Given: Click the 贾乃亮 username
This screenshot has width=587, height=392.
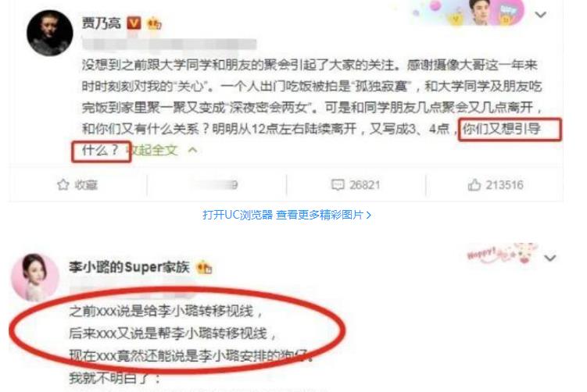Looking at the screenshot, I should pos(102,23).
